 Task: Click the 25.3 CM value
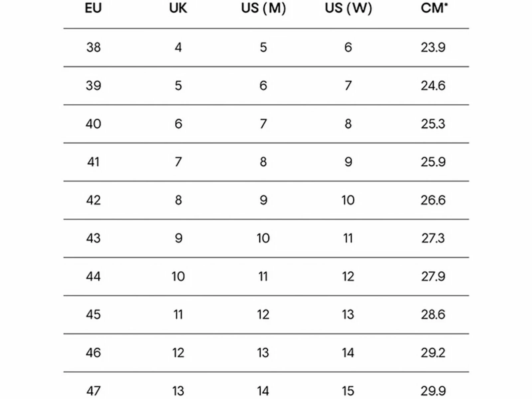tap(433, 124)
